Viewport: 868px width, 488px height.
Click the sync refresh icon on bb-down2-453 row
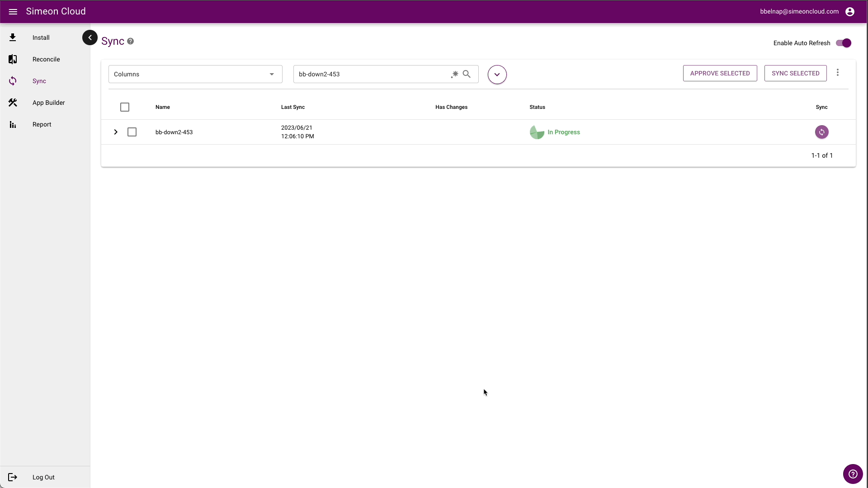click(x=822, y=132)
